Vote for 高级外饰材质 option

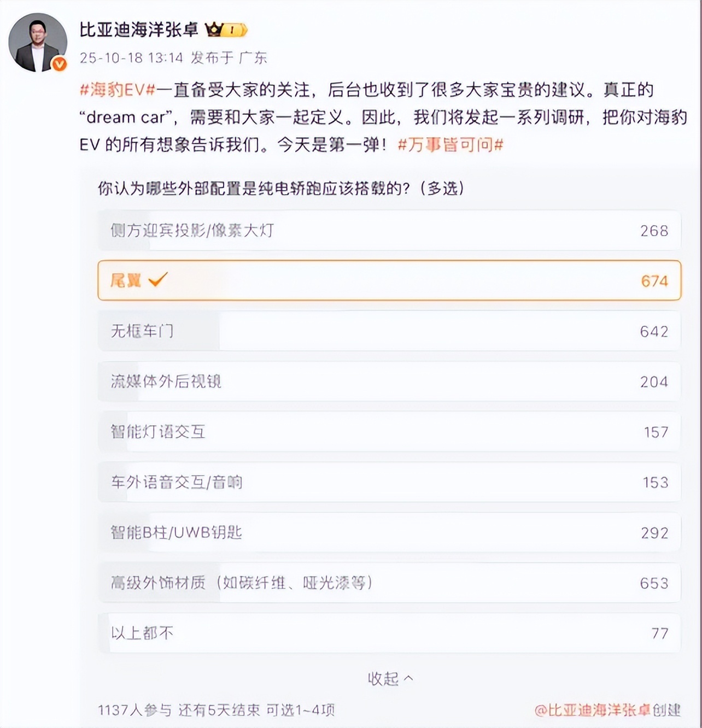pos(389,583)
